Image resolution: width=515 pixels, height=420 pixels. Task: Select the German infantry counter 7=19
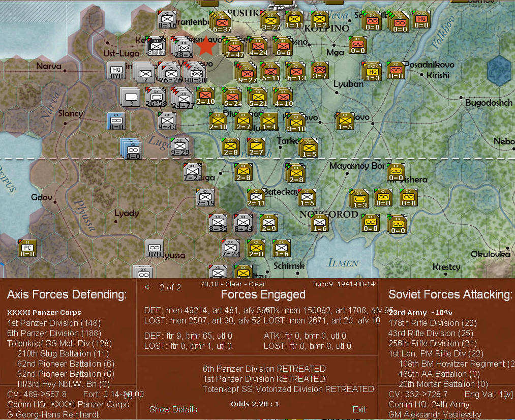205,198
